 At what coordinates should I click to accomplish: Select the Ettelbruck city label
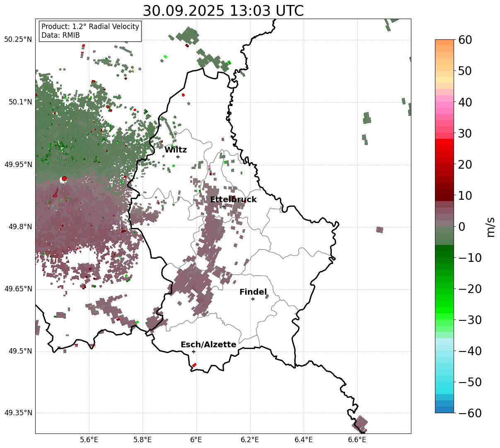pos(233,200)
